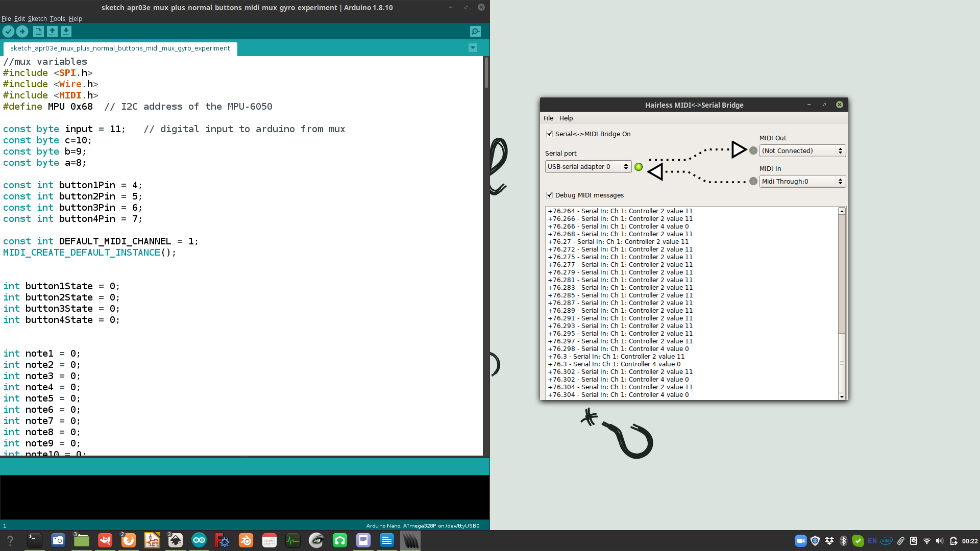Viewport: 980px width, 551px height.
Task: Open the Dropbox tray icon
Action: click(x=829, y=541)
